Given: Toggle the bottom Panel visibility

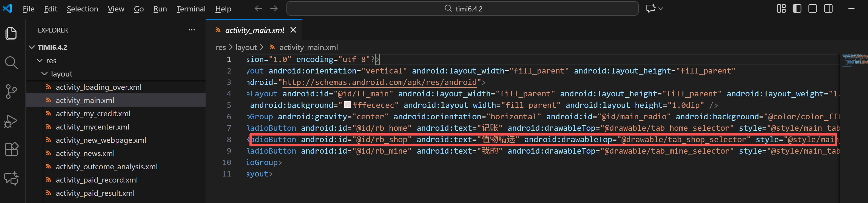Looking at the screenshot, I should 812,9.
